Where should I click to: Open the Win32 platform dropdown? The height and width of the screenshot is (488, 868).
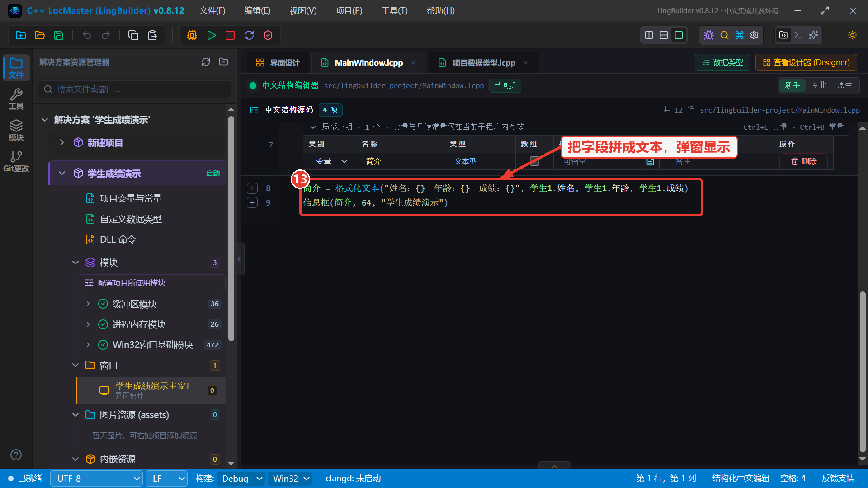(291, 479)
